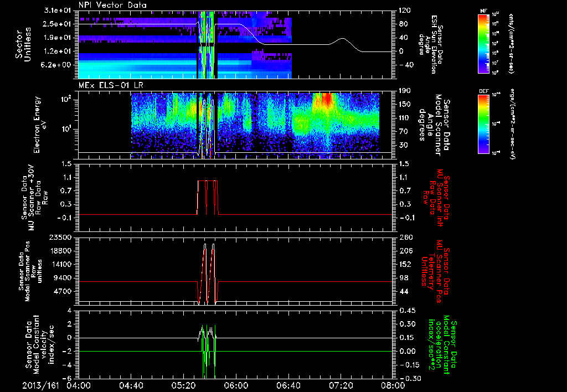Click the 'Electron Energy eV' axis label
567x392 pixels.
41,126
